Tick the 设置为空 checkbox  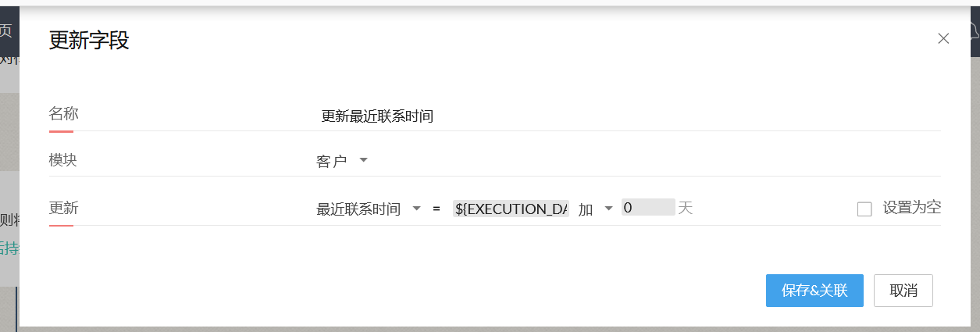tap(864, 209)
